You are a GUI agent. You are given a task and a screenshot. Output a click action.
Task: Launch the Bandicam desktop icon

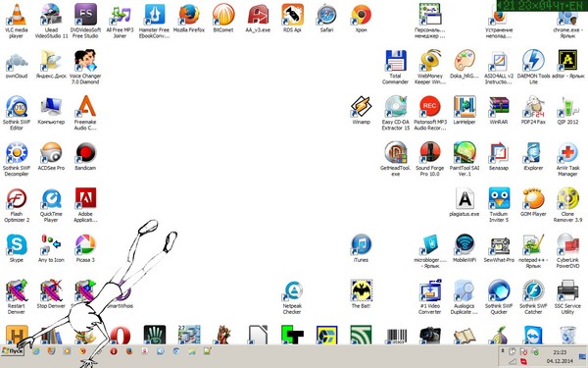(85, 156)
